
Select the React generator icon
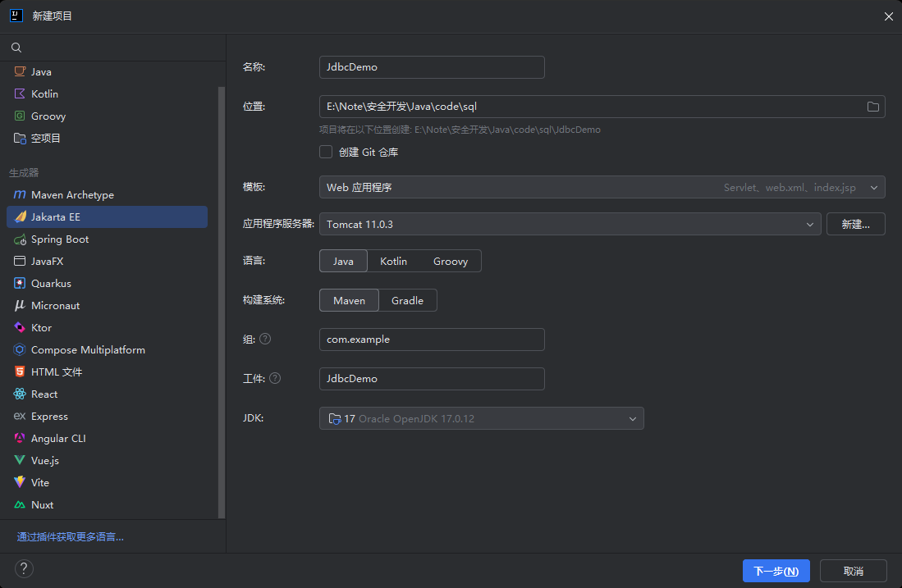click(20, 394)
